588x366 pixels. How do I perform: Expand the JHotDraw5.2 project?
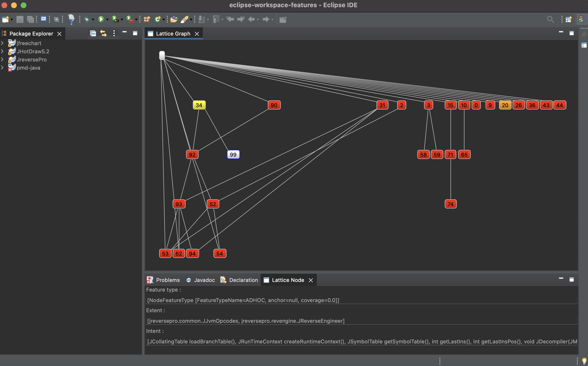pyautogui.click(x=2, y=51)
